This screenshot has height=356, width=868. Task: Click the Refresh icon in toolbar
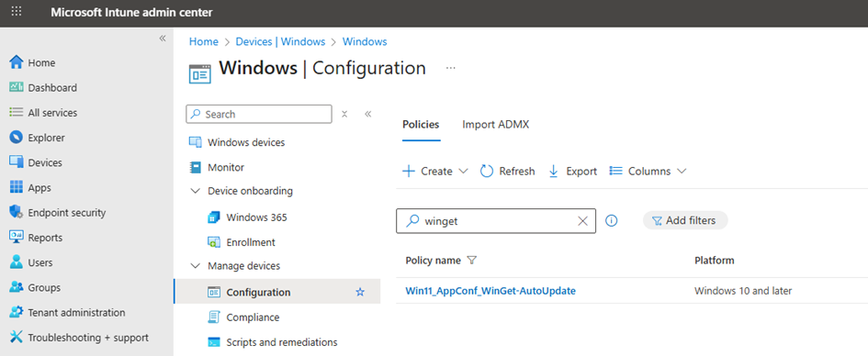(x=487, y=171)
